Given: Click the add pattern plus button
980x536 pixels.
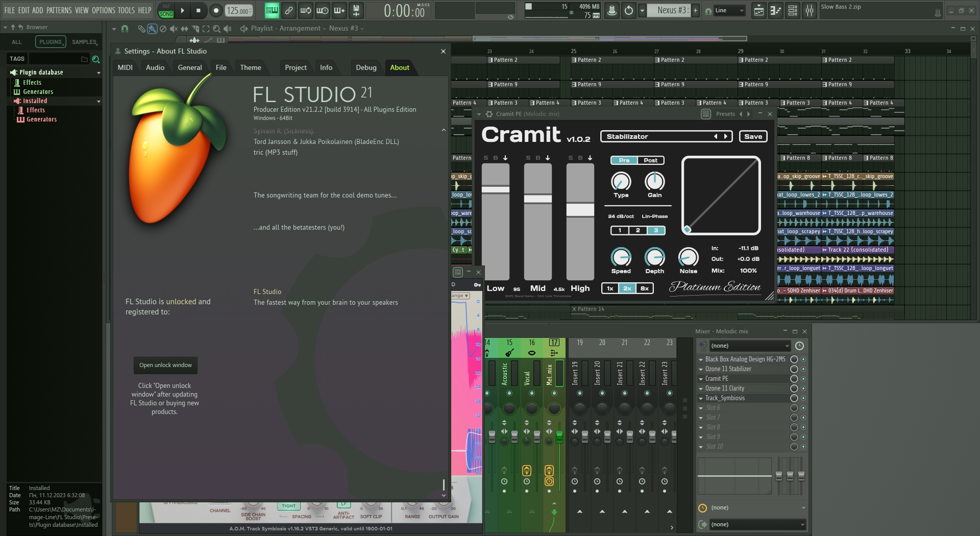Looking at the screenshot, I should [x=695, y=10].
